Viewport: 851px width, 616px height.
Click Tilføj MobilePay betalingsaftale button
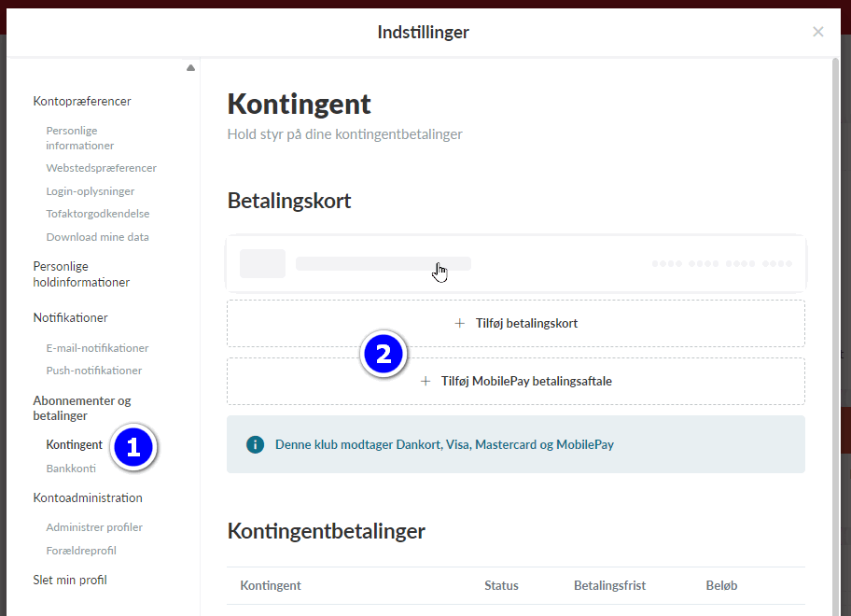click(x=516, y=382)
